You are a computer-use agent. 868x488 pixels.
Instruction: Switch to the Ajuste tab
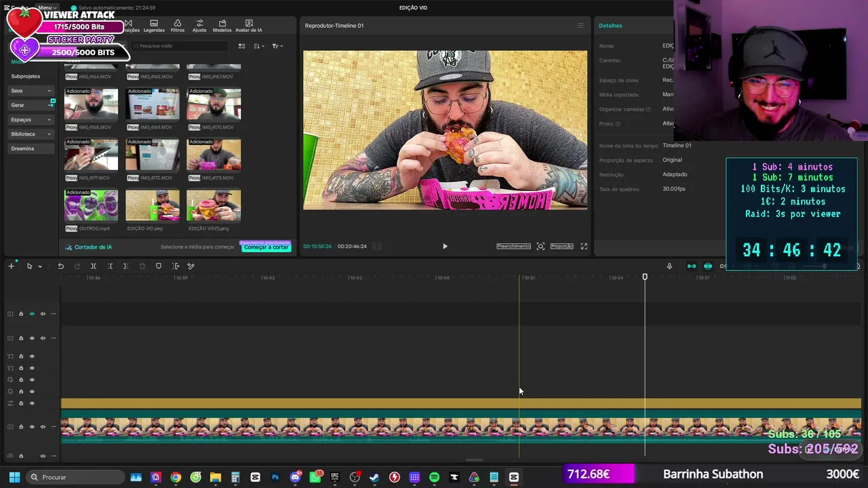click(x=199, y=26)
